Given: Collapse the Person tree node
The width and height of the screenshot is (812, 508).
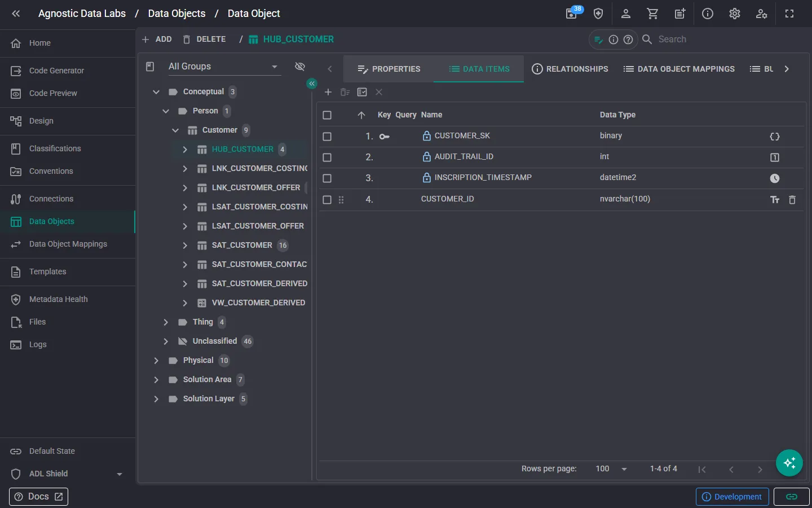Looking at the screenshot, I should click(x=166, y=111).
